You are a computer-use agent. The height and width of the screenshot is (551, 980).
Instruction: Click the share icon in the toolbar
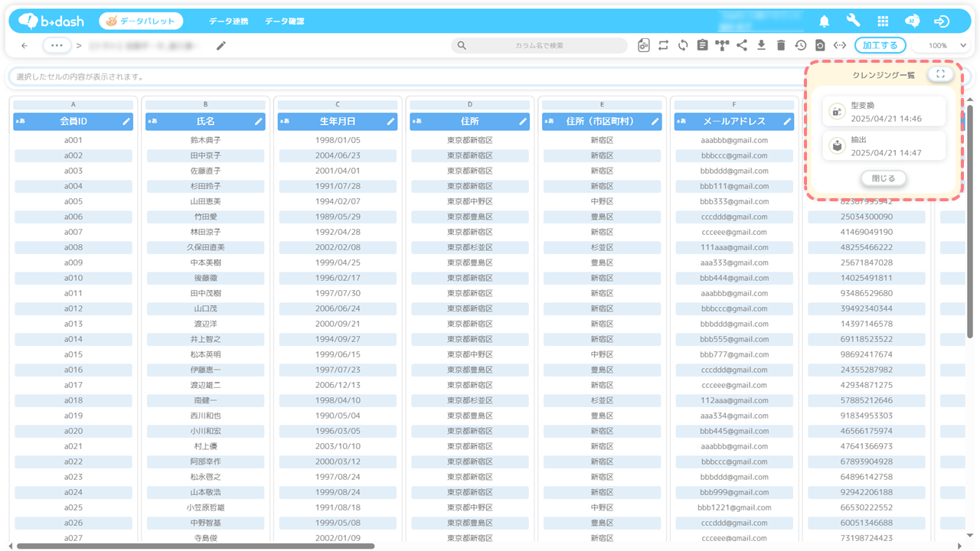point(741,46)
